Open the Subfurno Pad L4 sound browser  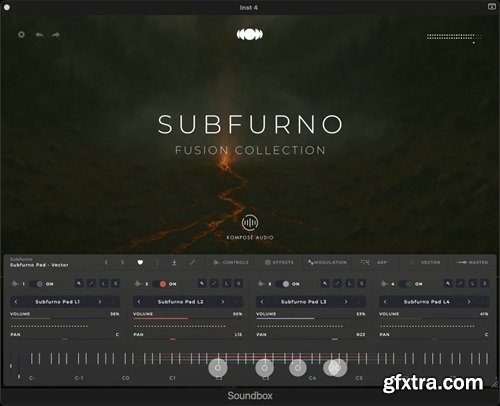coord(427,302)
